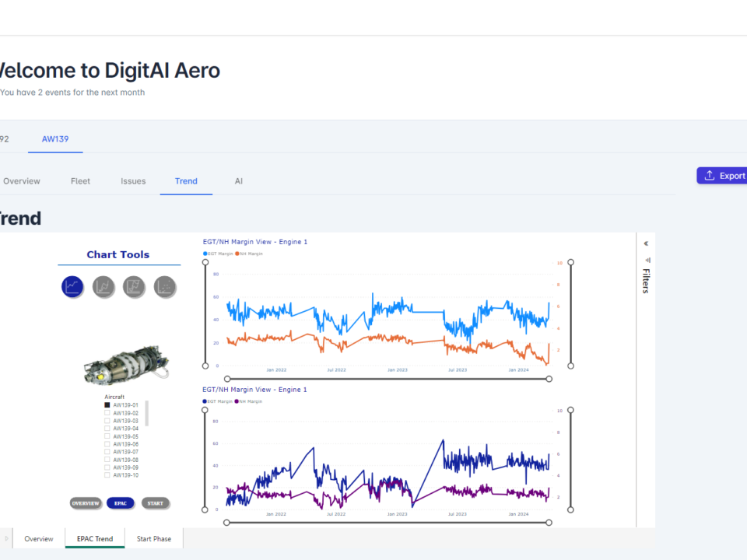Click lower chart date slider right handle
The height and width of the screenshot is (560, 747).
[549, 523]
